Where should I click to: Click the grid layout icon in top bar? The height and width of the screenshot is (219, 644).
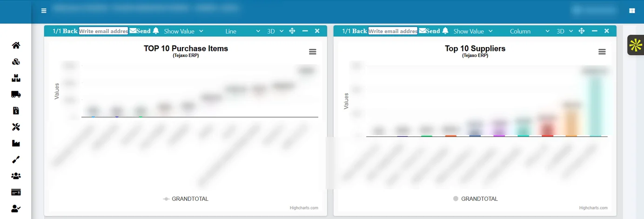[x=632, y=10]
